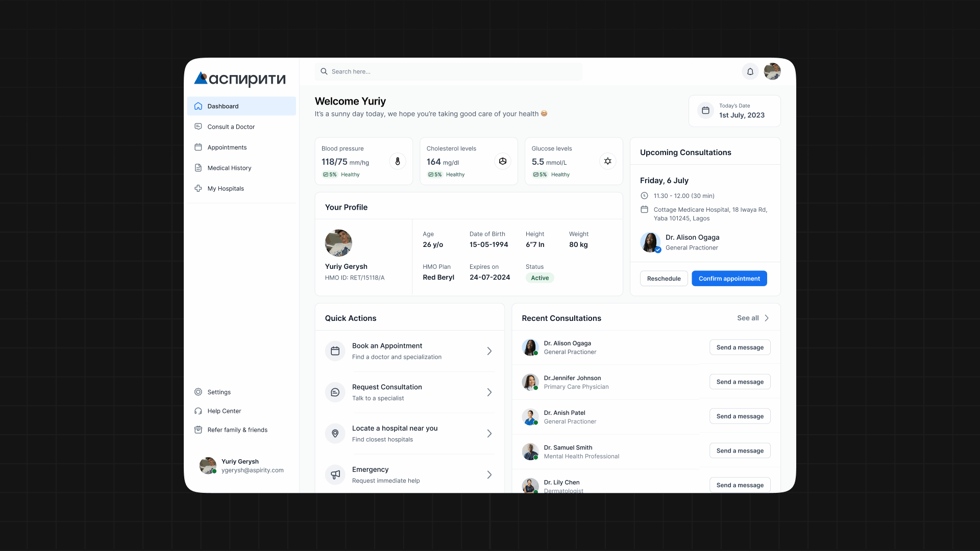This screenshot has height=551, width=980.
Task: Open See all recent consultations
Action: click(753, 318)
